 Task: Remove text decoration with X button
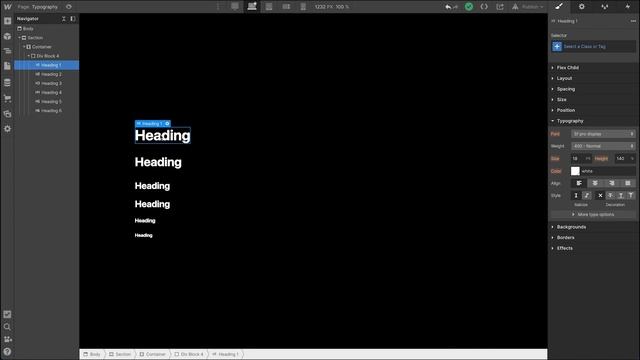(x=600, y=196)
